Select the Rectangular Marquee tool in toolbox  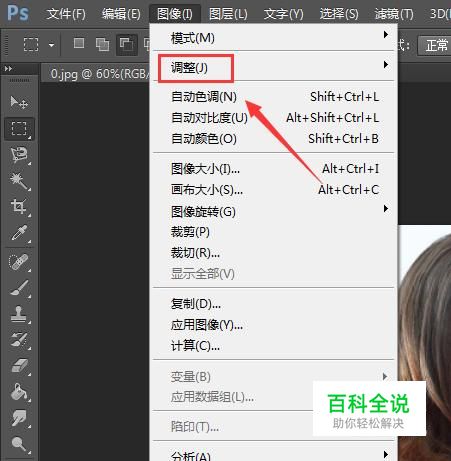click(x=19, y=128)
